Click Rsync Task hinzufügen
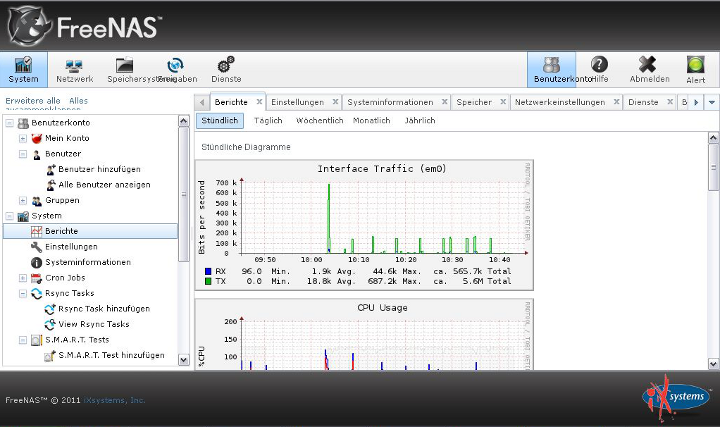Viewport: 720px width, 427px height. (x=104, y=309)
